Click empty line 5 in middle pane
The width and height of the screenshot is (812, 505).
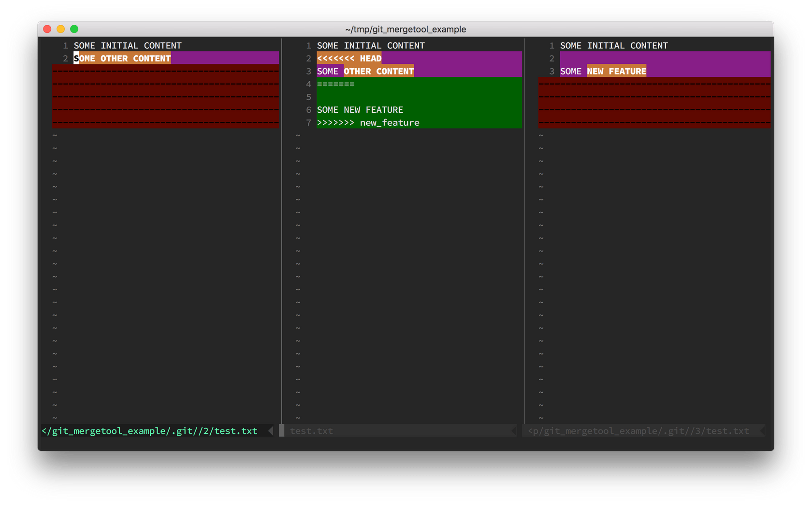click(419, 97)
